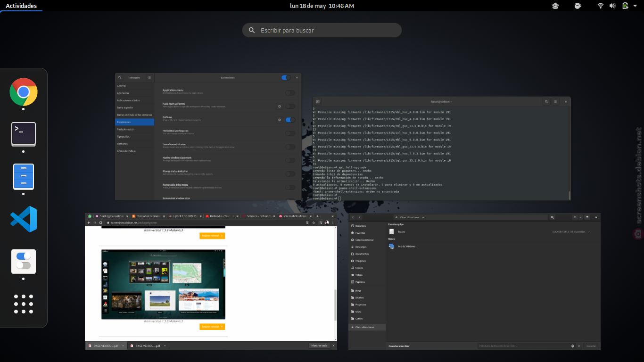Viewport: 644px width, 362px height.
Task: Toggle the Caffeine extension switch
Action: point(290,120)
